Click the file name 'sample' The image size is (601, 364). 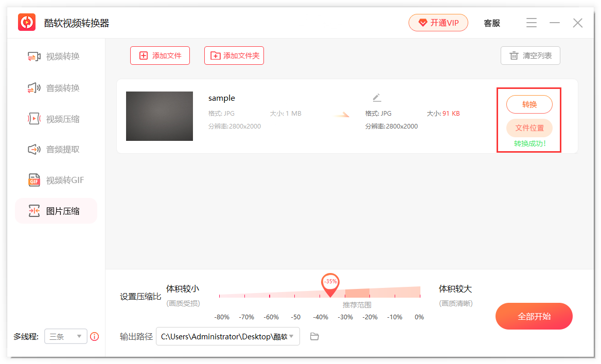(x=222, y=98)
